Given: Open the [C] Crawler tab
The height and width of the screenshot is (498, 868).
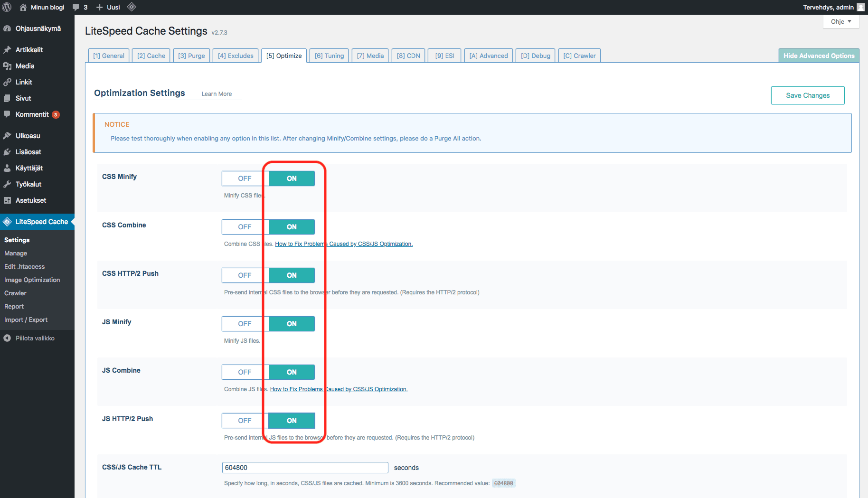Looking at the screenshot, I should [x=579, y=56].
